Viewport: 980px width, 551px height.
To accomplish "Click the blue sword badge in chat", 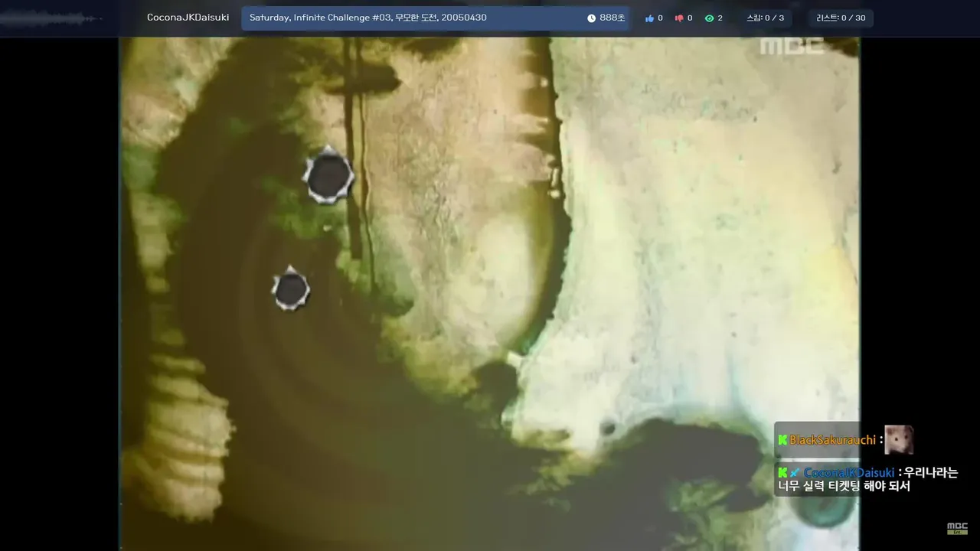I will coord(795,473).
